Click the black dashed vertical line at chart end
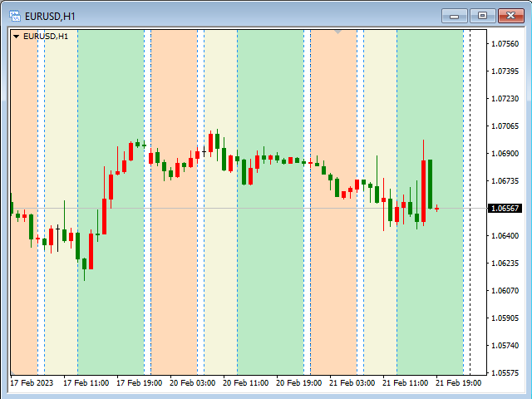Image resolution: width=532 pixels, height=399 pixels. pos(470,202)
